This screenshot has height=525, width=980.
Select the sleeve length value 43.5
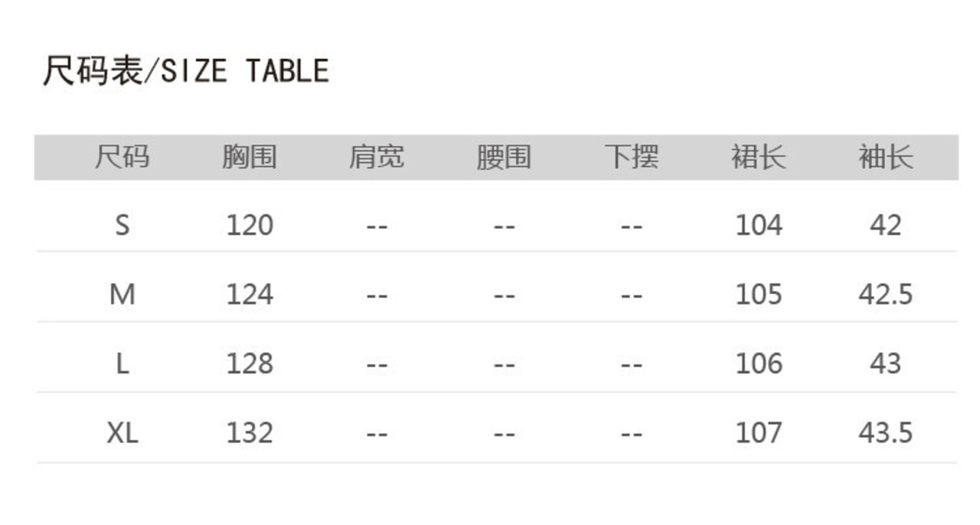[886, 433]
